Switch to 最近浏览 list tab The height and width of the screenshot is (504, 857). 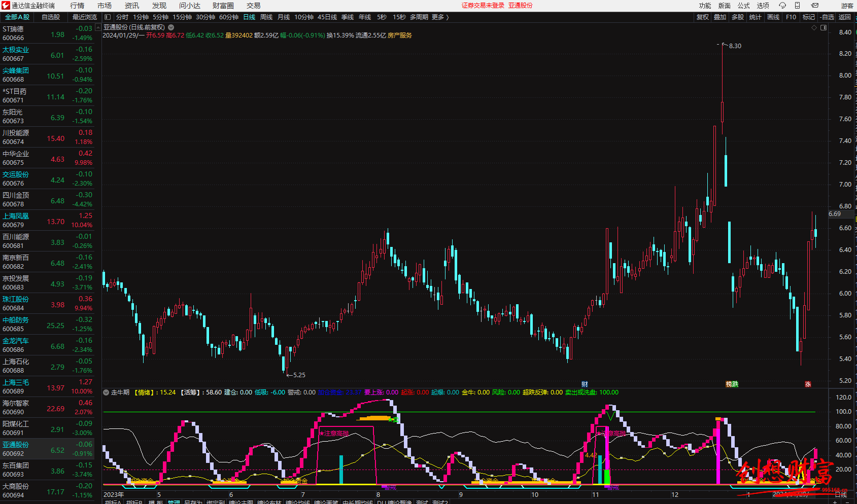(x=84, y=17)
